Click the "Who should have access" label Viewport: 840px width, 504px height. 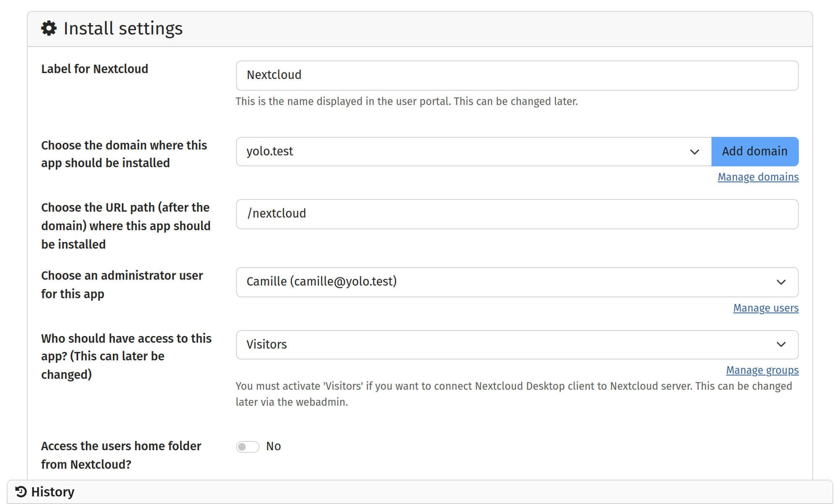pos(126,356)
